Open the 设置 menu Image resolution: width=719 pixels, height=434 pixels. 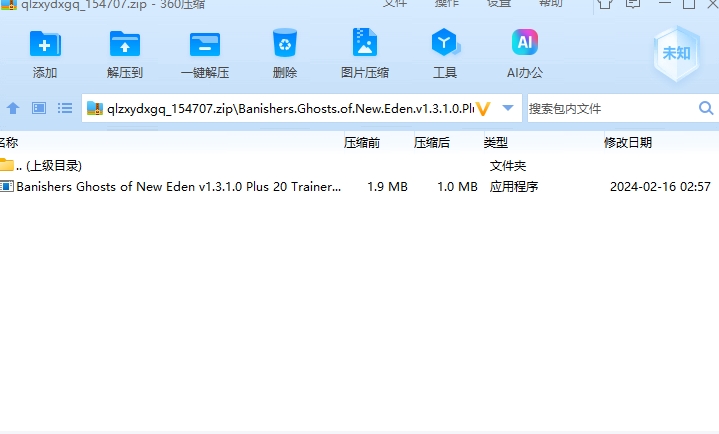click(x=498, y=3)
